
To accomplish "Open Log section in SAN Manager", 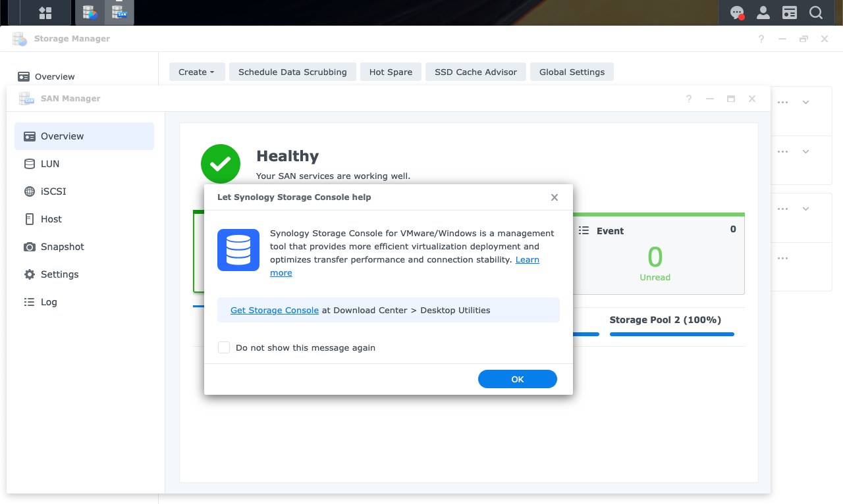I will click(84, 302).
